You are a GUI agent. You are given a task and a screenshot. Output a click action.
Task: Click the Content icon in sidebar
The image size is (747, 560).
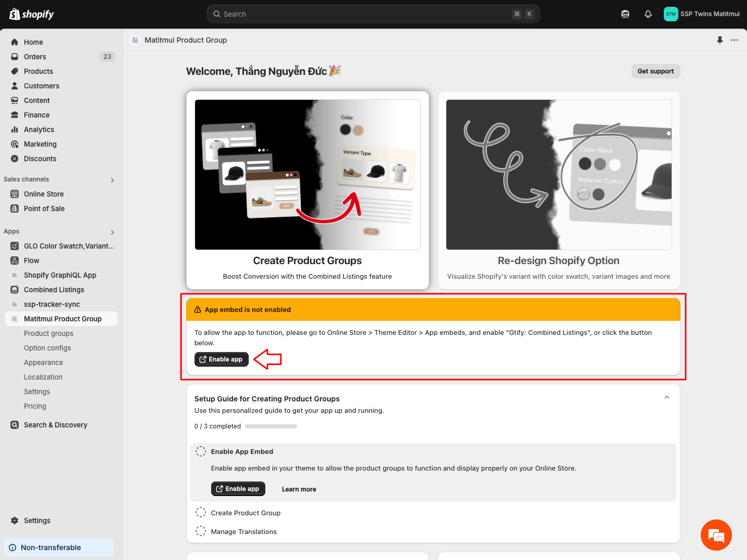(15, 100)
